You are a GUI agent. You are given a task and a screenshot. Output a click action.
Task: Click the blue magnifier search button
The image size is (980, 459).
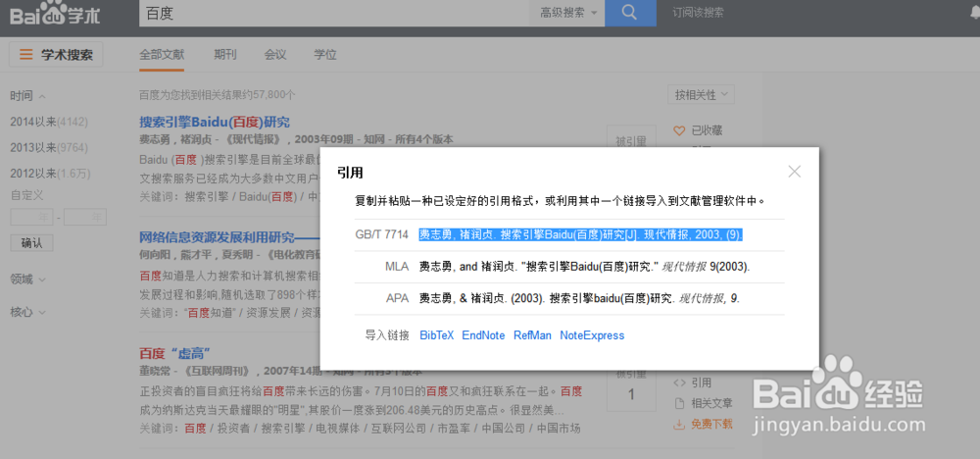click(630, 13)
